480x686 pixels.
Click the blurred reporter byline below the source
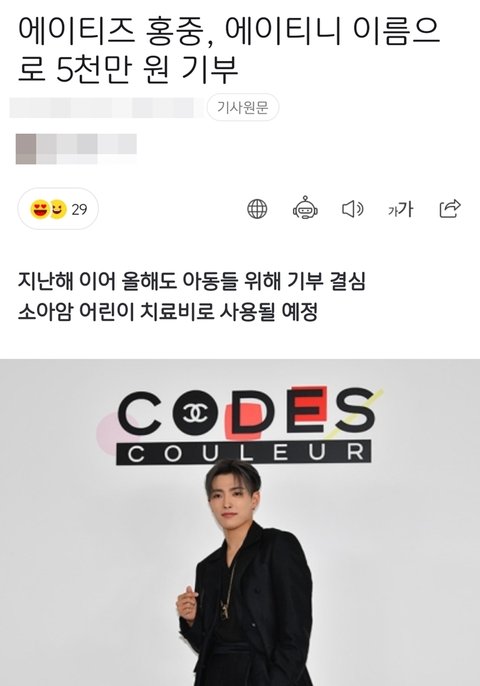click(x=76, y=149)
